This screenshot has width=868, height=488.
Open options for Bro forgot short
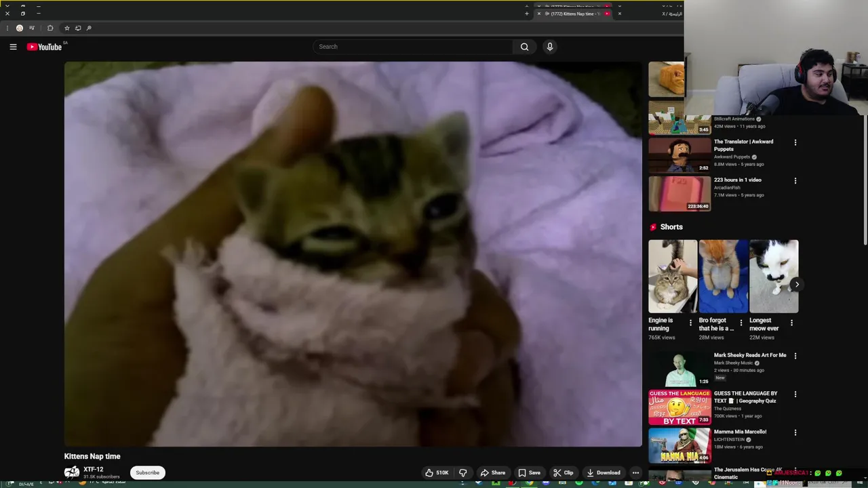click(x=741, y=323)
